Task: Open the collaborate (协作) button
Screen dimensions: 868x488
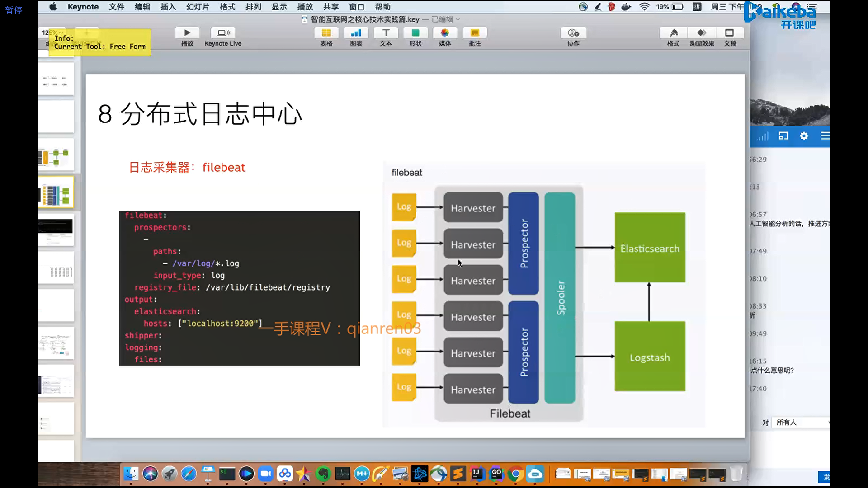Action: tap(573, 33)
